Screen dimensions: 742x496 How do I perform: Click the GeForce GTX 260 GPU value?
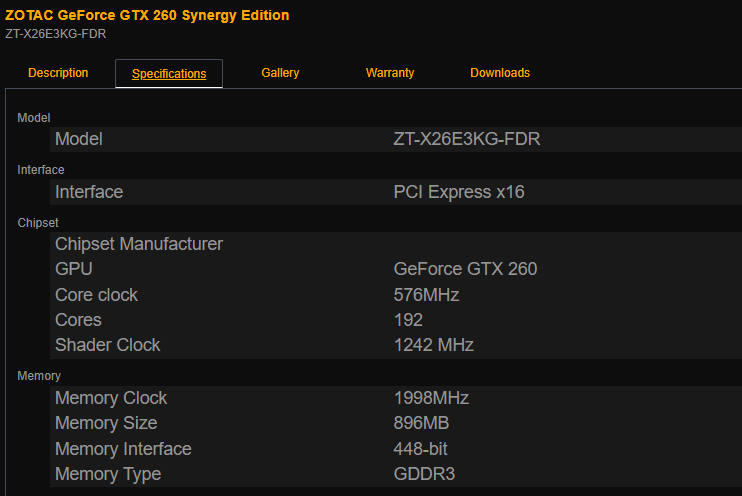point(465,269)
